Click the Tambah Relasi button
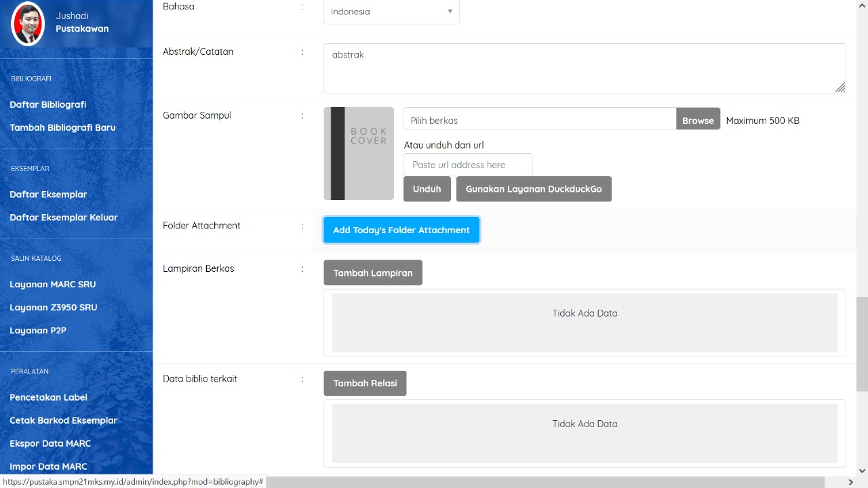The width and height of the screenshot is (868, 488). [365, 383]
